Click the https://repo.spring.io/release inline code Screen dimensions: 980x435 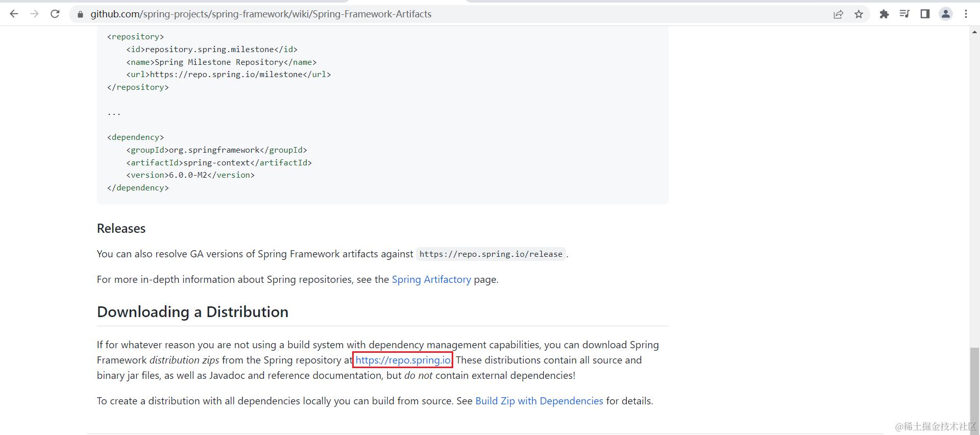pyautogui.click(x=491, y=254)
